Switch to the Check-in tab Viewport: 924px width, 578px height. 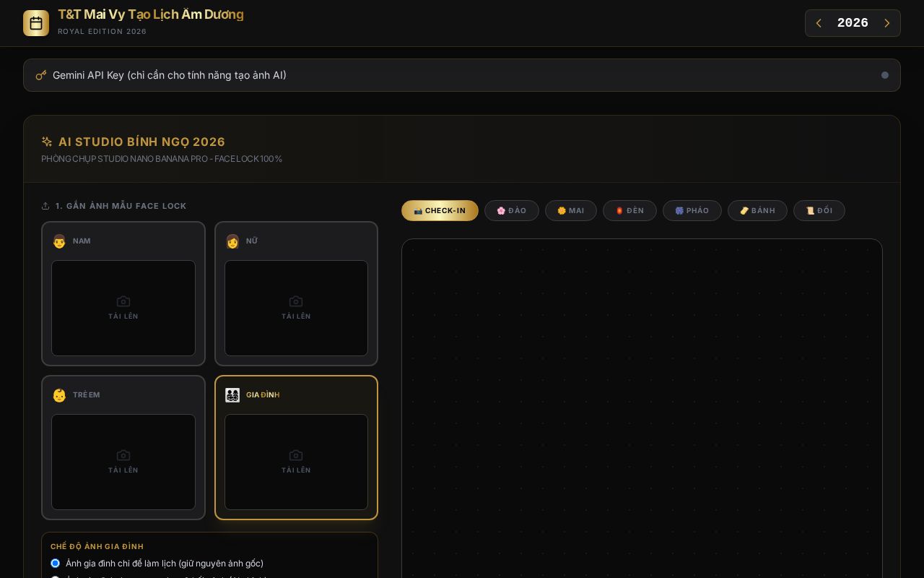(x=440, y=210)
